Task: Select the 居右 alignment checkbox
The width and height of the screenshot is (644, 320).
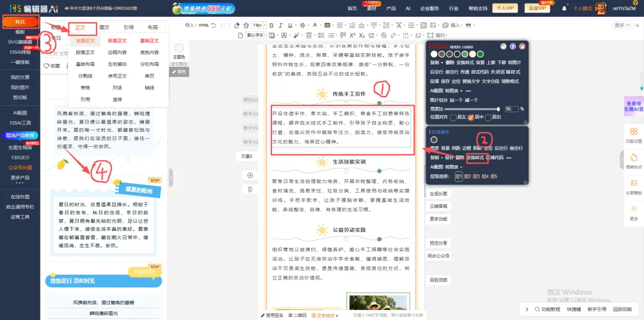Action: (x=488, y=117)
